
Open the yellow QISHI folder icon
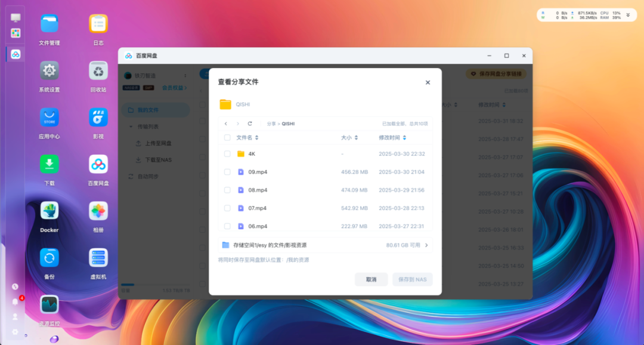(225, 104)
